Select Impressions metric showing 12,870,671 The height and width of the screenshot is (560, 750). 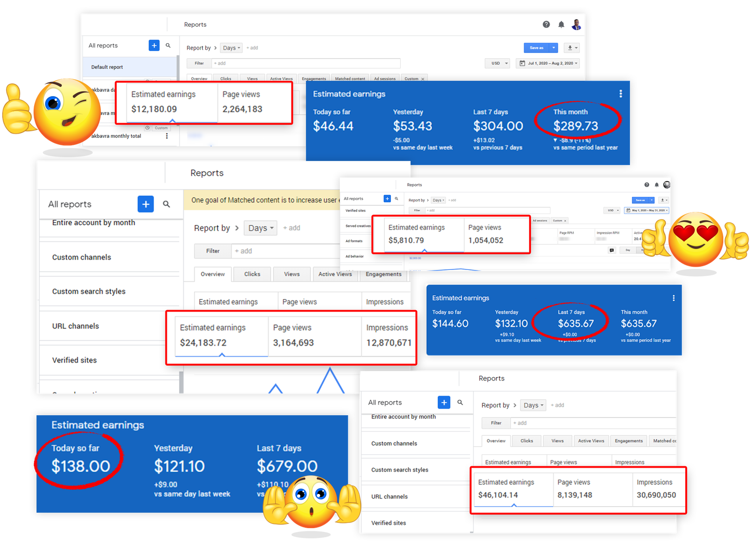click(388, 336)
